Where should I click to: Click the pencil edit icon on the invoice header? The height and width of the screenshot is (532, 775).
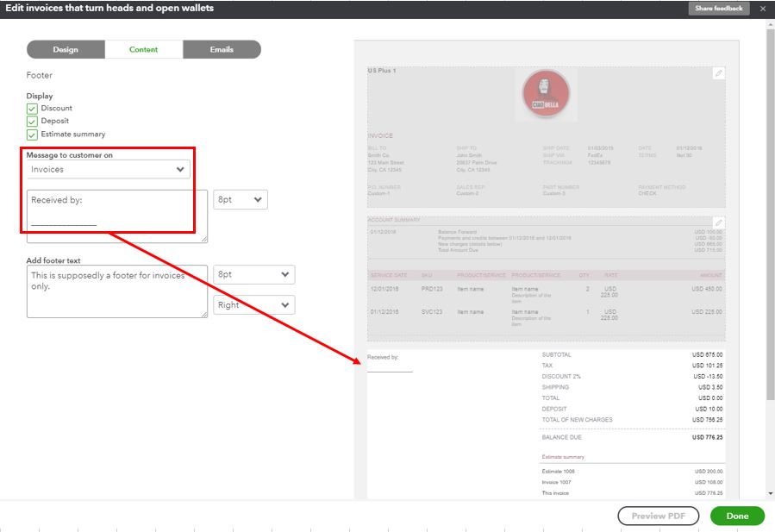point(720,74)
